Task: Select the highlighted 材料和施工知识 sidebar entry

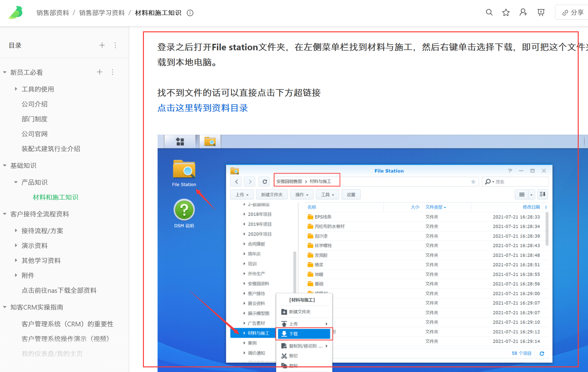Action: pyautogui.click(x=56, y=197)
